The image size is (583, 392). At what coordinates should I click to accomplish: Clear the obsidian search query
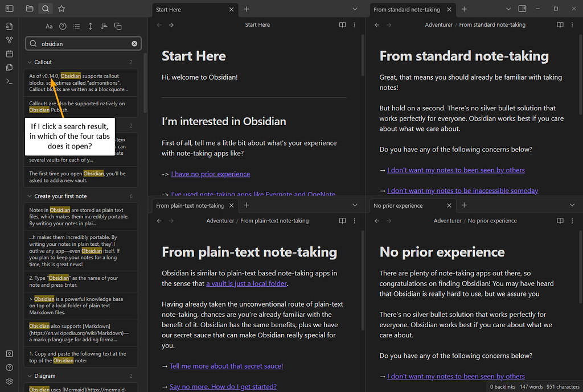coord(134,43)
